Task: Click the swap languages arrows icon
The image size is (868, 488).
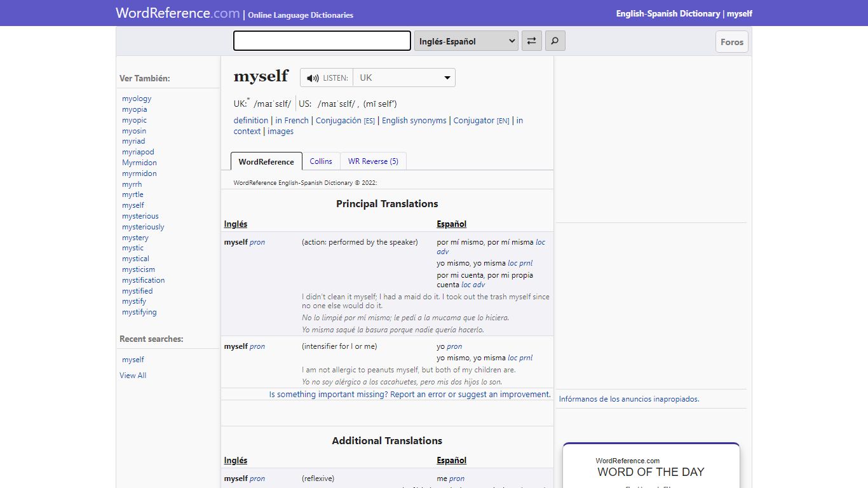Action: click(x=531, y=41)
